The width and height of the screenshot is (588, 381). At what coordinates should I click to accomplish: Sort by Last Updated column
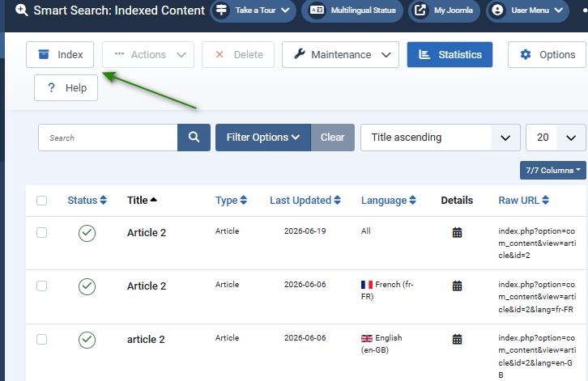tap(305, 201)
